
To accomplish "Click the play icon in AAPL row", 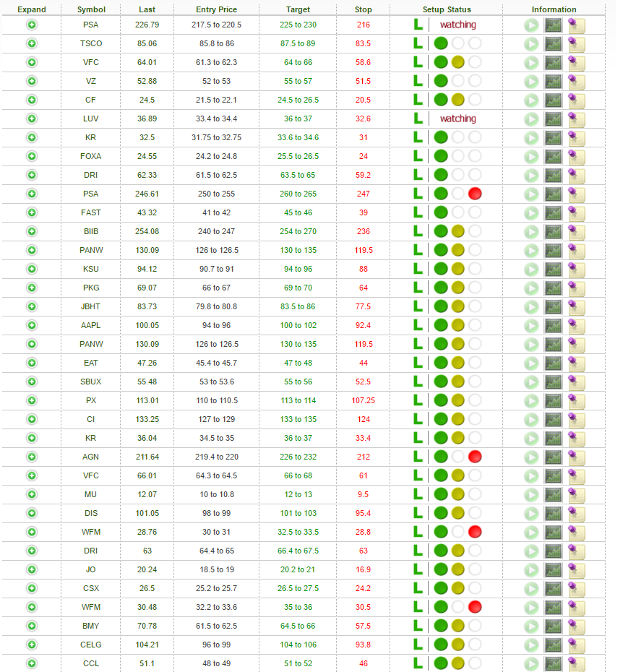I will click(x=532, y=325).
